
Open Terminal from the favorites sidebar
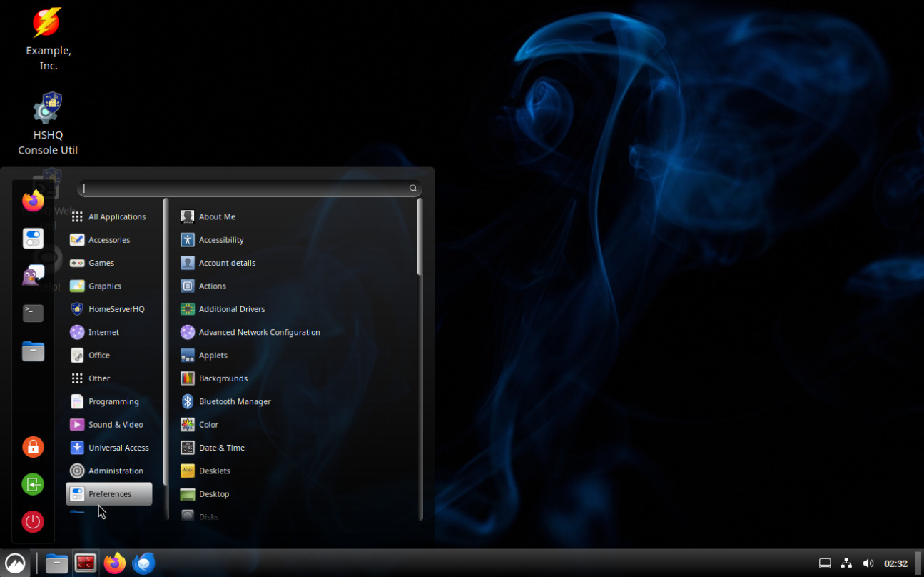pos(33,313)
